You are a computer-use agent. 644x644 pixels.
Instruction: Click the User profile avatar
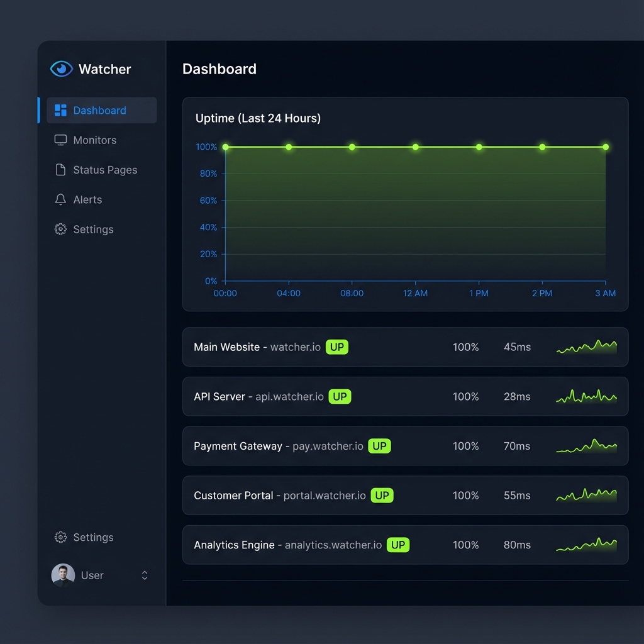pos(62,575)
